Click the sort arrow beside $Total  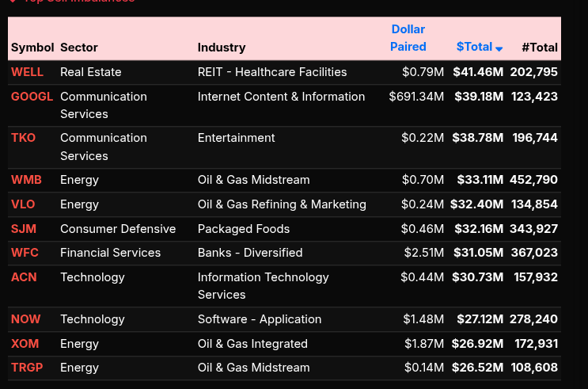499,48
